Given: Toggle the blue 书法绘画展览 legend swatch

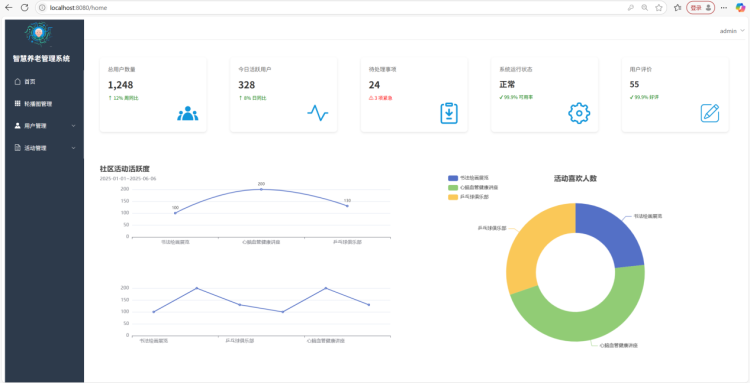Looking at the screenshot, I should tap(453, 178).
